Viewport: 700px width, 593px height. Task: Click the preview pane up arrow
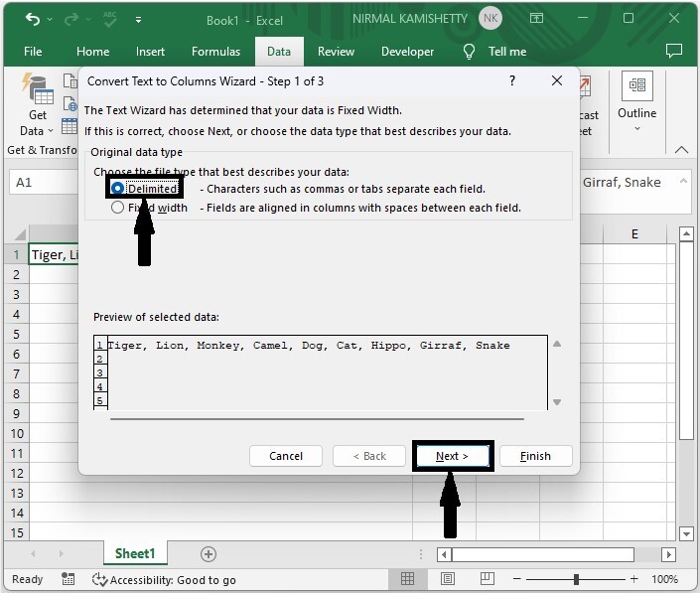click(557, 344)
